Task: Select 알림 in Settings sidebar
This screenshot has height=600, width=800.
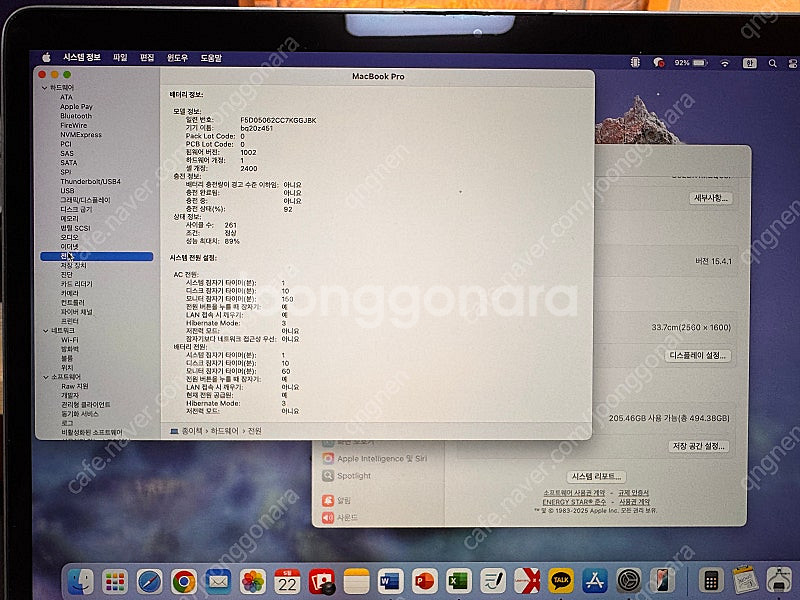Action: pyautogui.click(x=336, y=500)
